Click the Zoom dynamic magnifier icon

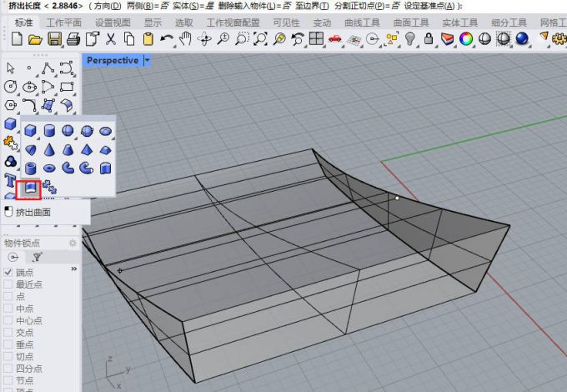tap(223, 38)
